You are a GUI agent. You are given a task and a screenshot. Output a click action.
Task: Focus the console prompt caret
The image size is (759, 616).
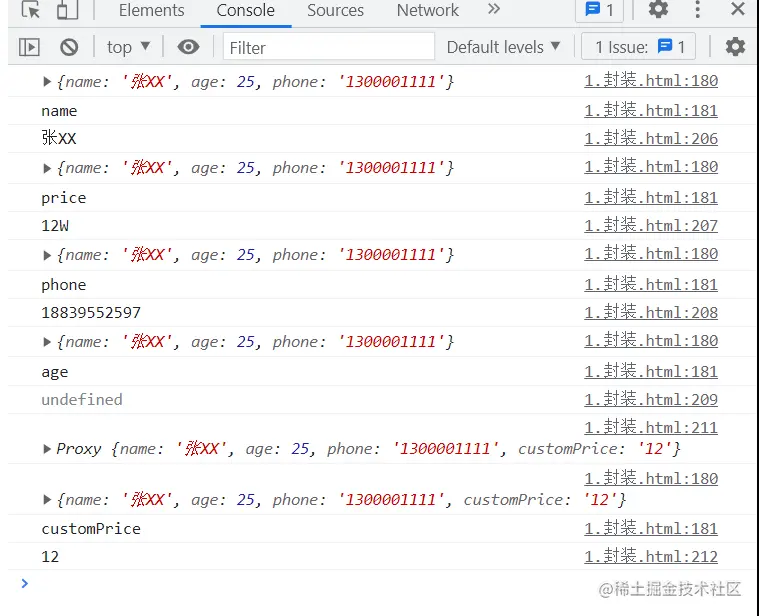coord(25,584)
